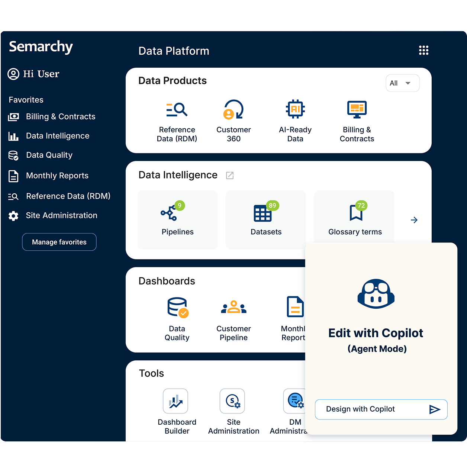
Task: Select Data Intelligence in Favorites sidebar
Action: pos(57,136)
